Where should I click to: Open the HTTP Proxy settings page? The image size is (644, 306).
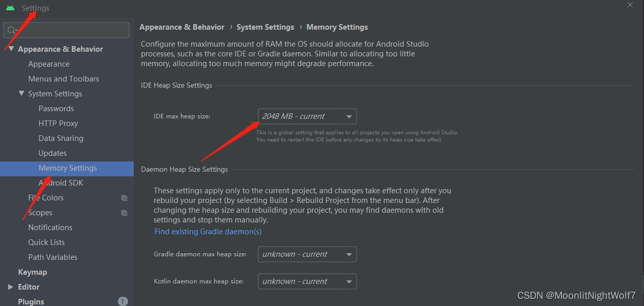(x=58, y=124)
